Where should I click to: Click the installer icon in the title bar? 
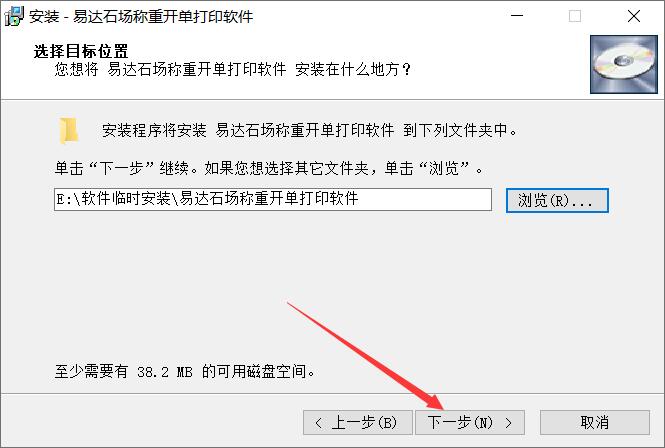(14, 17)
